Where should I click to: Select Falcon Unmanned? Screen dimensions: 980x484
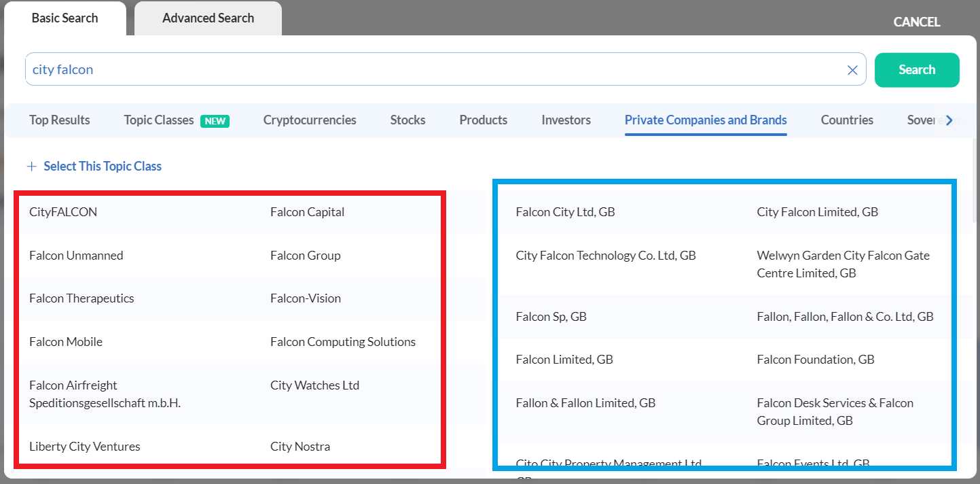[76, 256]
